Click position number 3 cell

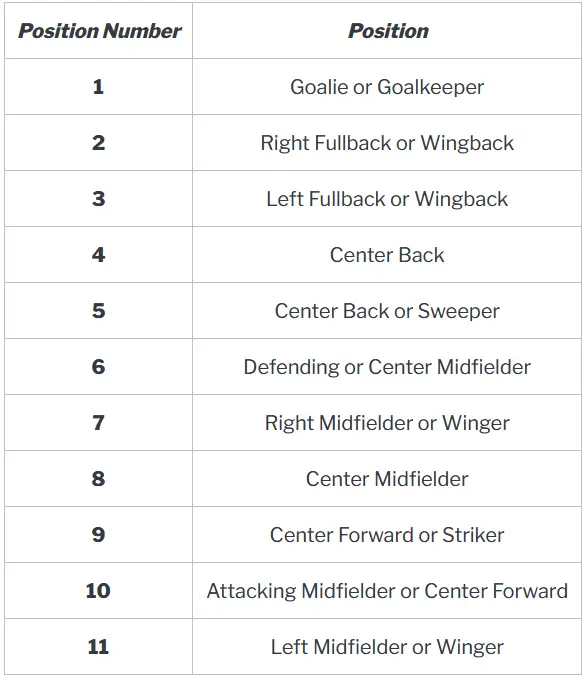pyautogui.click(x=99, y=198)
